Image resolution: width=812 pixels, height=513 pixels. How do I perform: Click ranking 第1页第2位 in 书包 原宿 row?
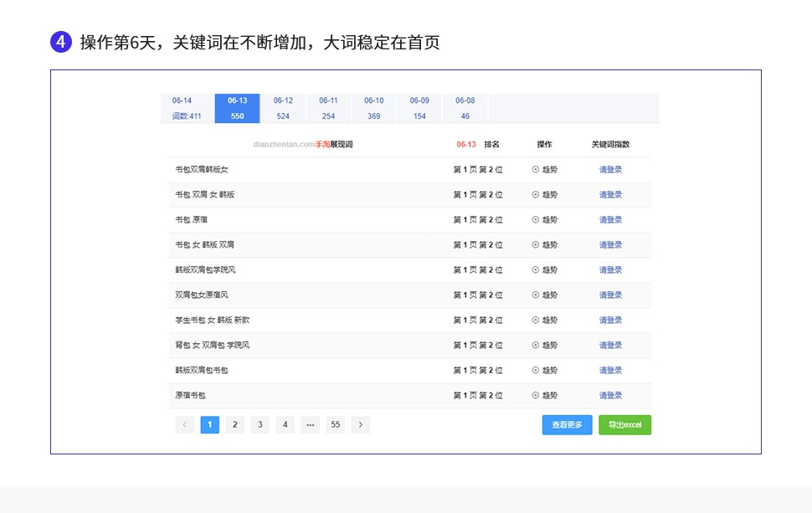(x=478, y=219)
